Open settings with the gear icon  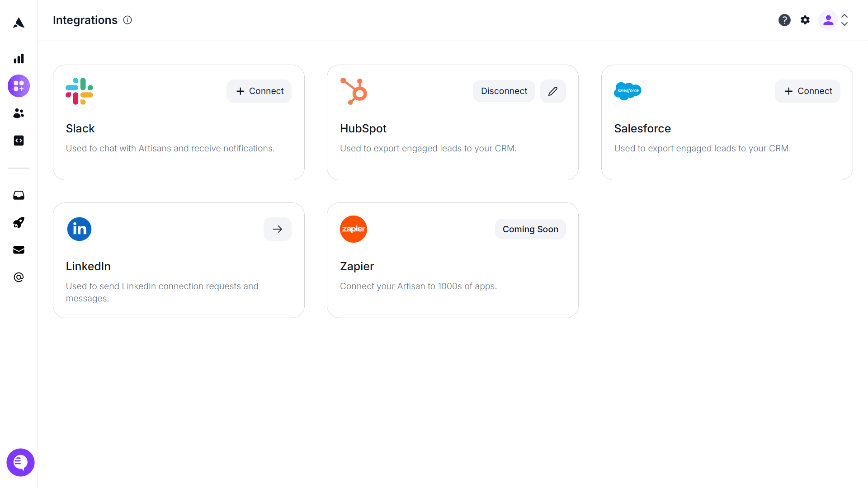pyautogui.click(x=805, y=20)
